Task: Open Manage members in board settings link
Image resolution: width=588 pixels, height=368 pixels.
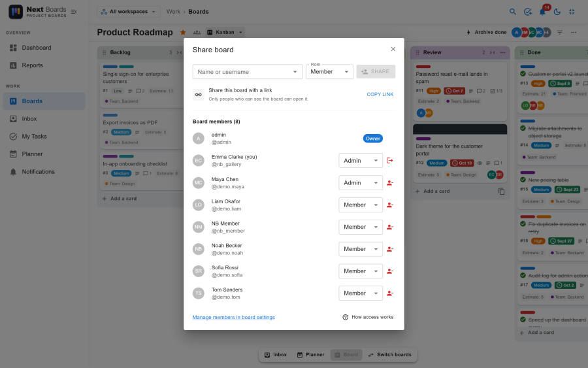Action: tap(233, 318)
